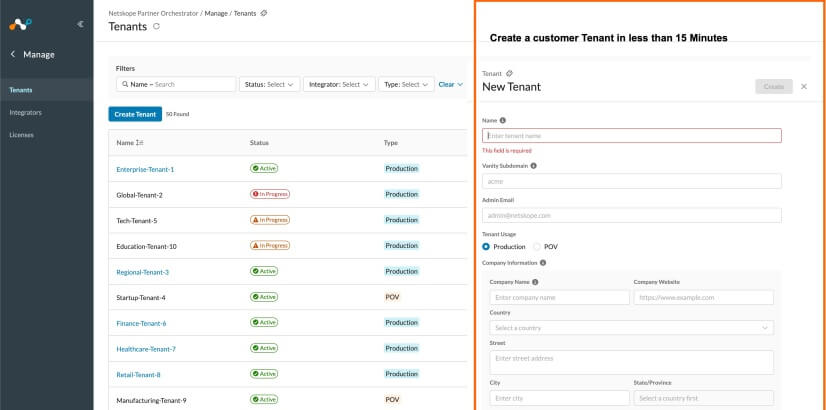The image size is (826, 410).
Task: Click Tech-Tenant-5 row name
Action: click(x=137, y=221)
